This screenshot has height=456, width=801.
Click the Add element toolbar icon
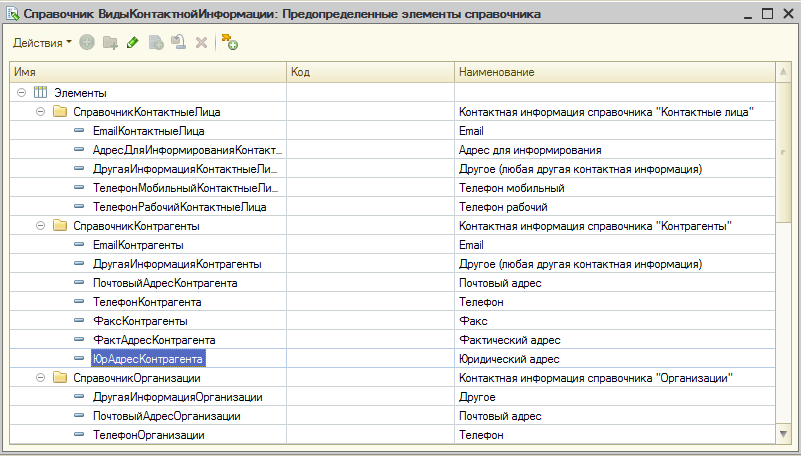click(87, 42)
